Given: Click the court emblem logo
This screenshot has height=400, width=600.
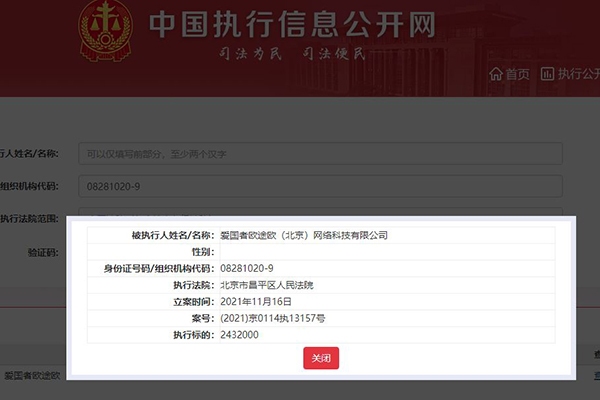Looking at the screenshot, I should coord(106,31).
